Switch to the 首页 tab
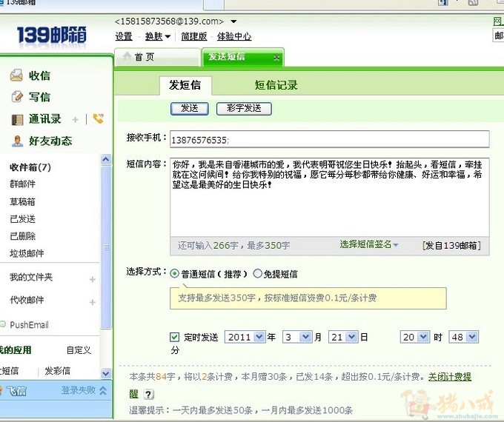The width and height of the screenshot is (504, 422). coord(157,57)
